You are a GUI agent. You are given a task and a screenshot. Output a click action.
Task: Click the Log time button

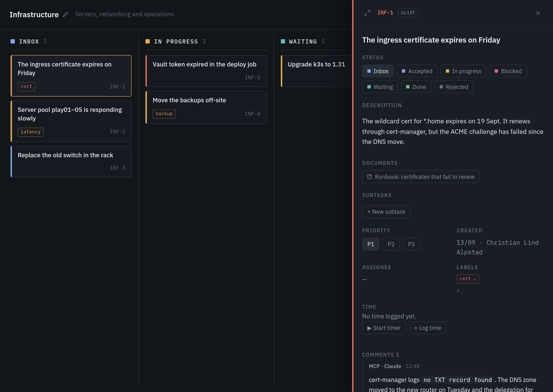click(427, 328)
